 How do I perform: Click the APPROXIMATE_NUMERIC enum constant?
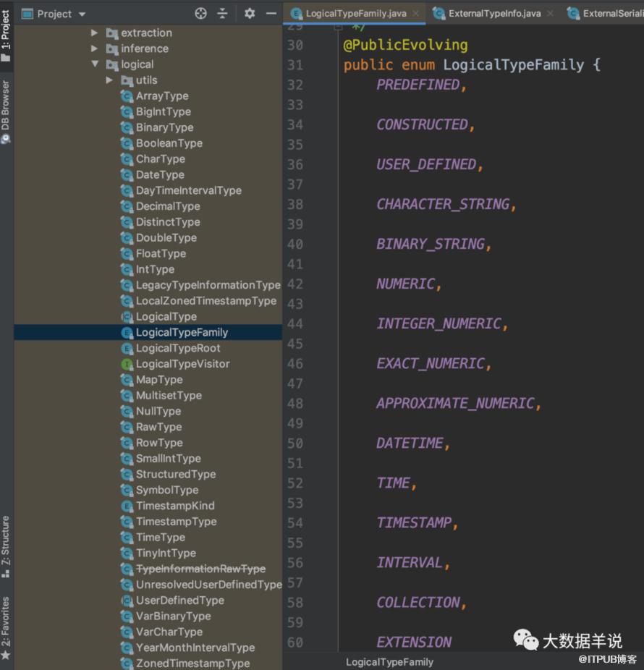[455, 403]
